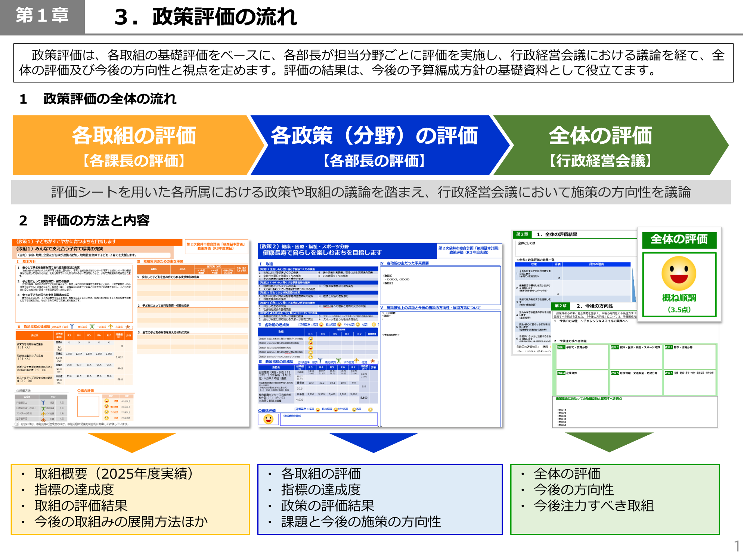Click 【各部長の評価】 subtitle
747x560 pixels.
(374, 161)
